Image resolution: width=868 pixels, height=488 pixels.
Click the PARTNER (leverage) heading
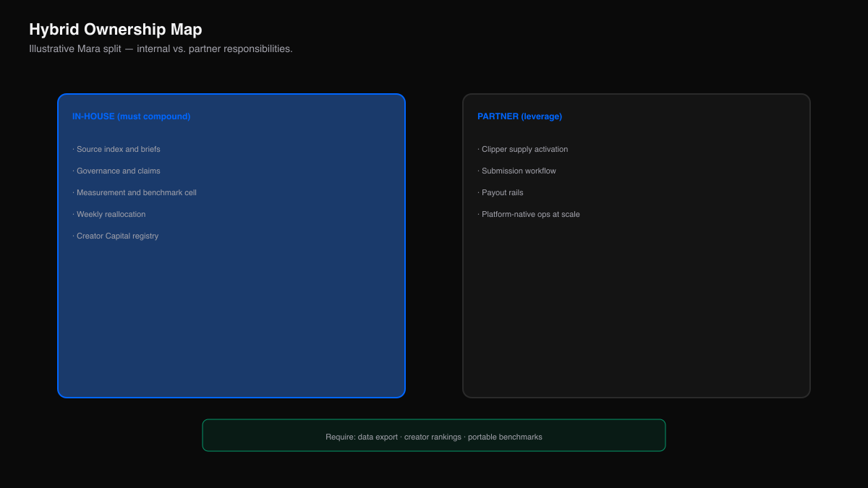point(519,116)
